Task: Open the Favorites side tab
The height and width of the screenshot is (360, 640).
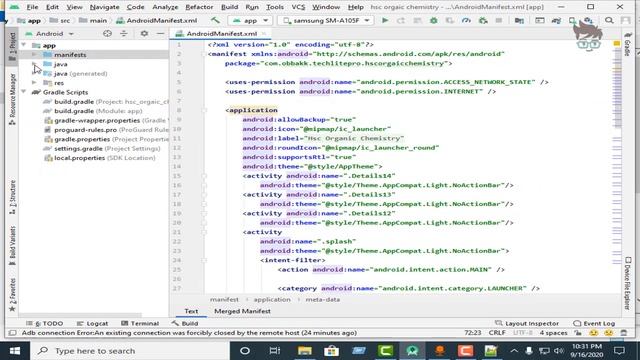Action: click(x=12, y=294)
